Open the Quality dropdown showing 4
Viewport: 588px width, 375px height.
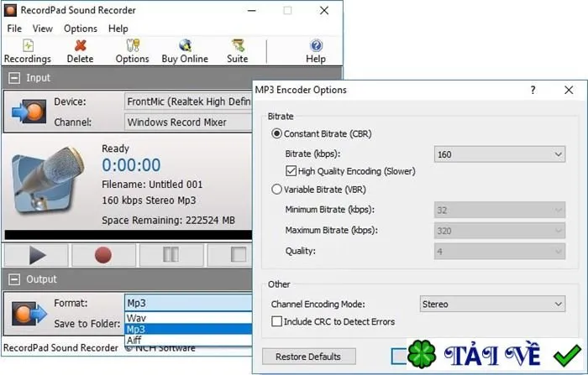(500, 251)
